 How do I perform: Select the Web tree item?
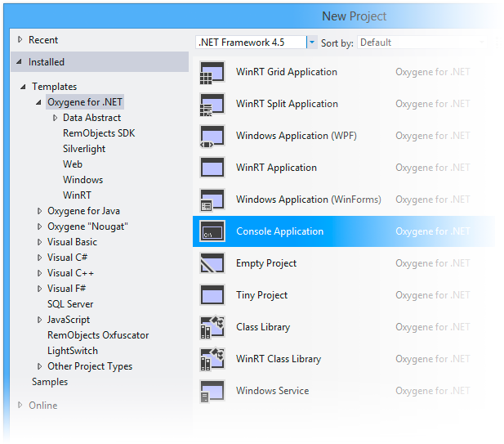click(x=73, y=164)
